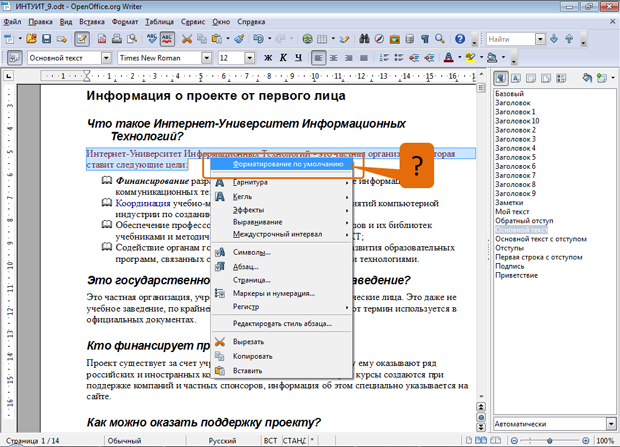Click Fill Format Mode icon in Styles
The image size is (620, 447).
pos(587,78)
